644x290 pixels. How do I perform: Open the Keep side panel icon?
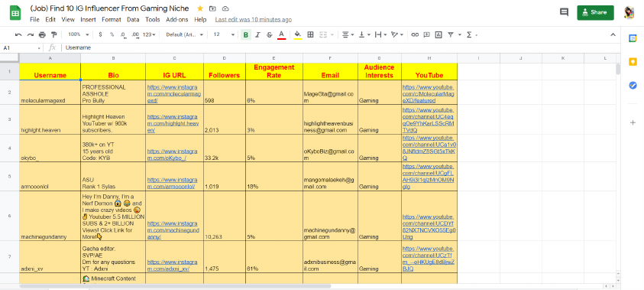coord(633,62)
